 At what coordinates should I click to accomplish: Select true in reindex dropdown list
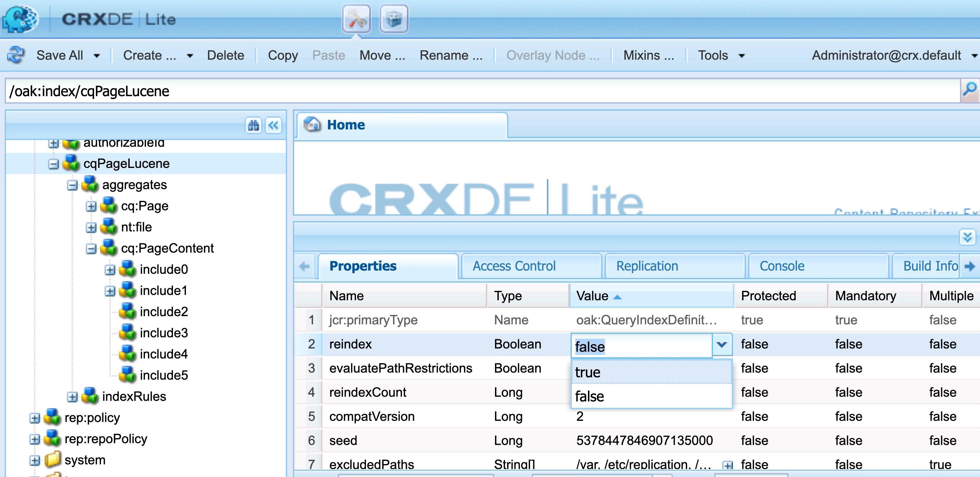coord(651,372)
